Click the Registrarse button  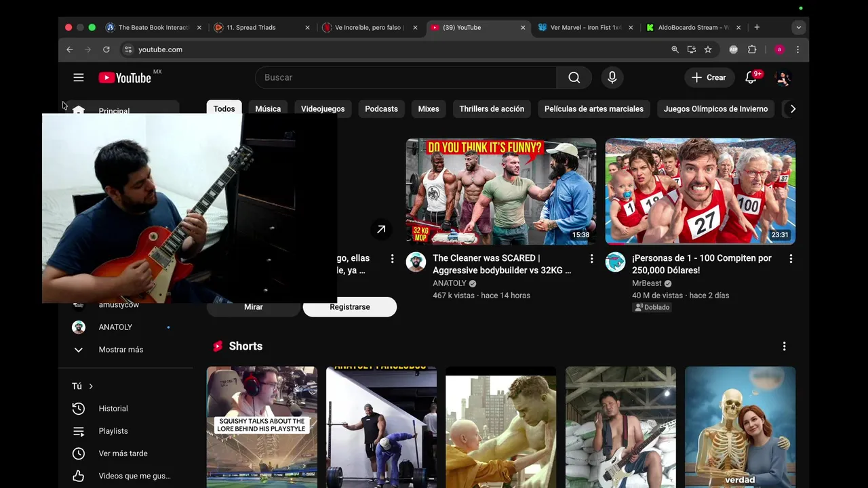tap(350, 307)
